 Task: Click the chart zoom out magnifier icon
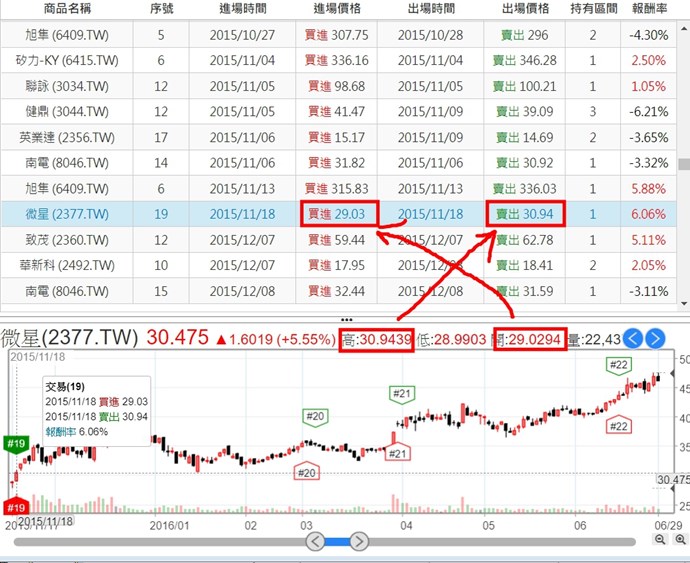pos(660,540)
